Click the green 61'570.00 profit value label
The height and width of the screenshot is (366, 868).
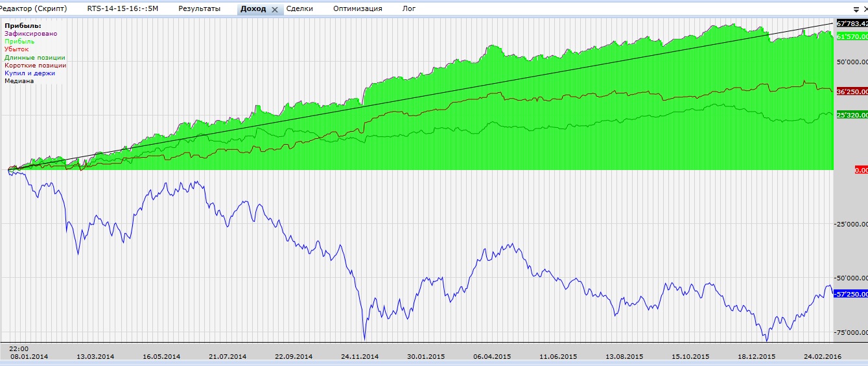(x=852, y=37)
